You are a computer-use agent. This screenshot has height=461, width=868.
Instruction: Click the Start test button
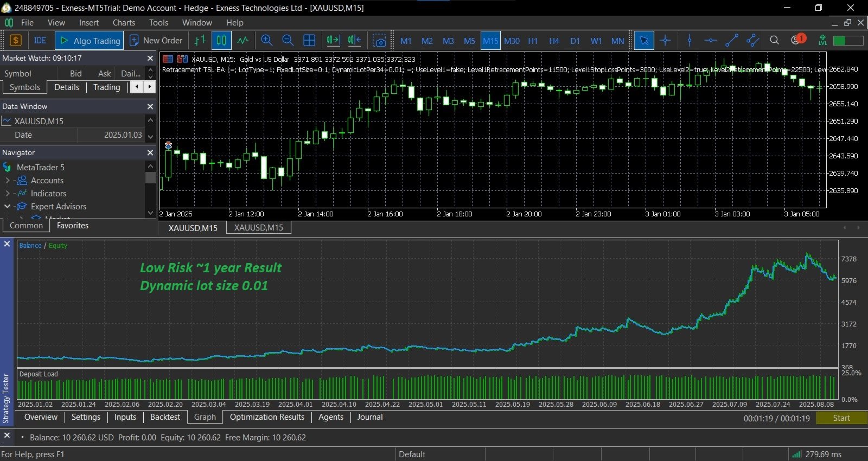[842, 418]
